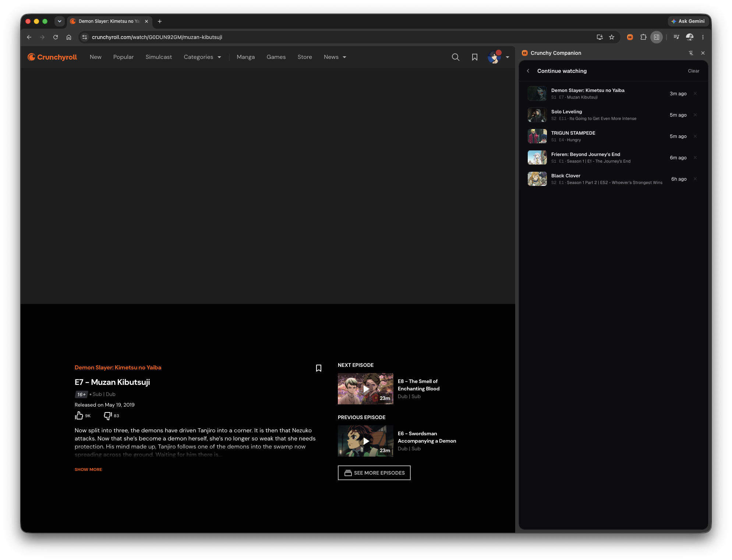This screenshot has width=732, height=560.
Task: Close the Crunchy Companion side panel
Action: point(703,53)
